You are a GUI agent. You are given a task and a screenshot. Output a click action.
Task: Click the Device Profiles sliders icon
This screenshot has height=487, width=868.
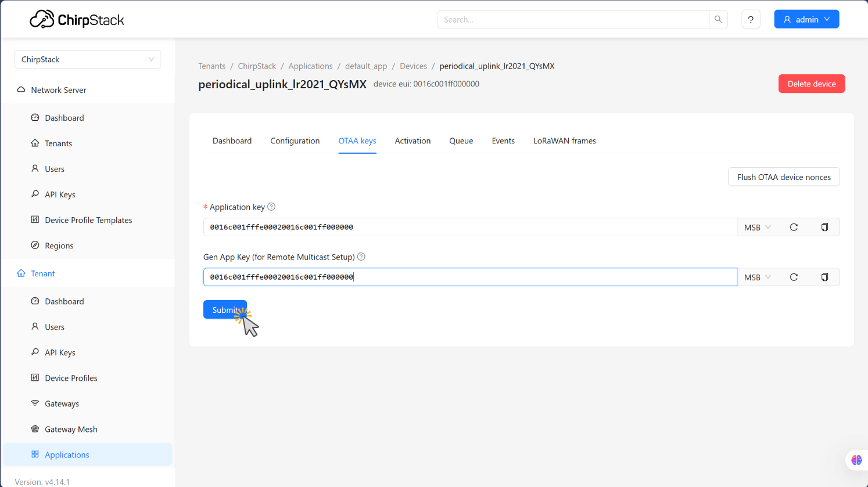click(35, 377)
